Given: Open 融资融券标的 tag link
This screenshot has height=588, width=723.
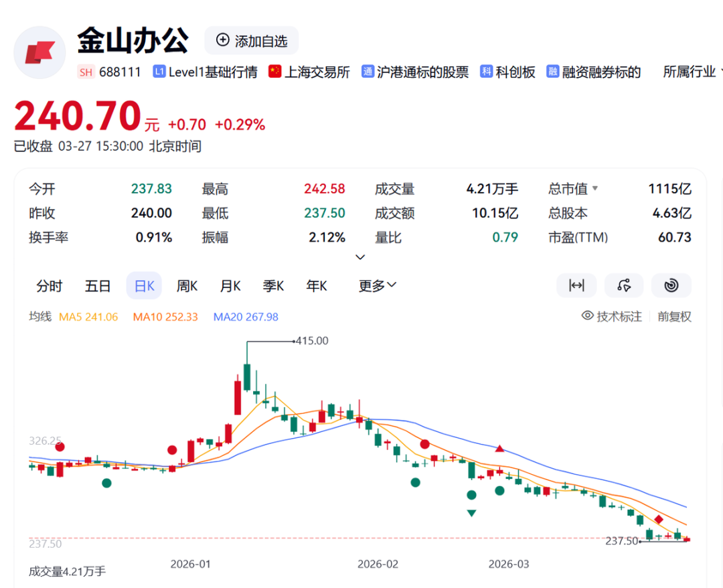Looking at the screenshot, I should [x=601, y=72].
